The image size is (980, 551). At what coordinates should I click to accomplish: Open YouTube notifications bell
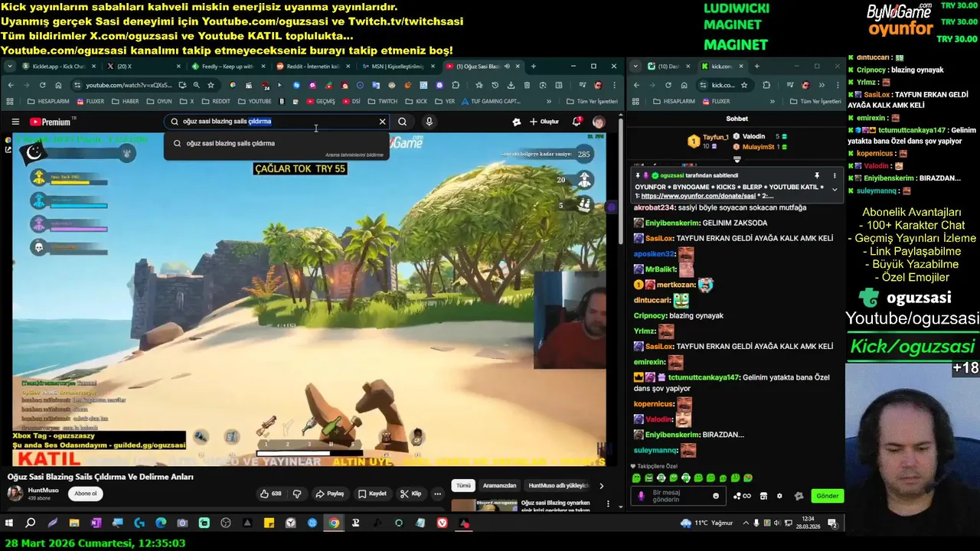click(577, 122)
